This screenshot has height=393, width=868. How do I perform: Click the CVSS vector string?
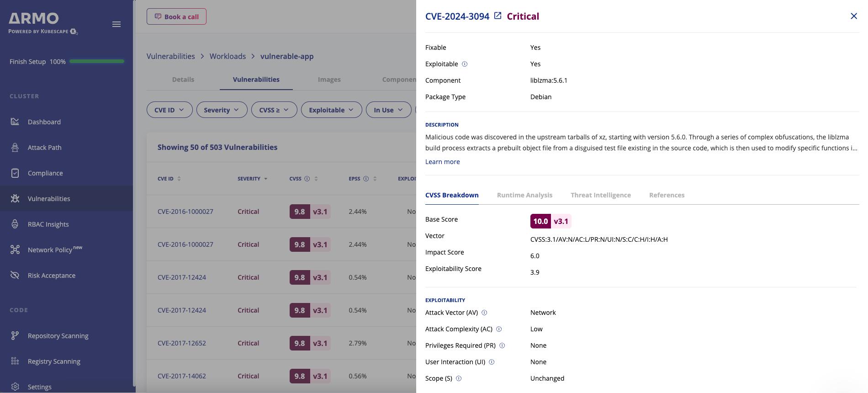(x=599, y=239)
